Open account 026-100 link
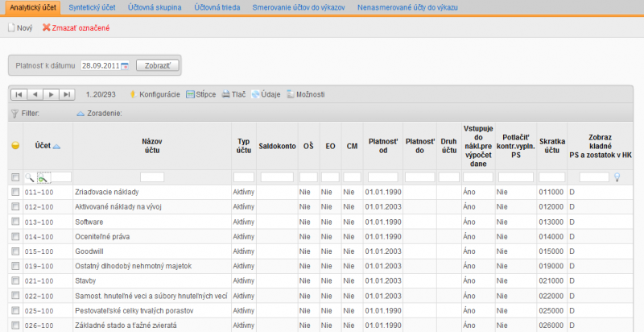 (39, 326)
